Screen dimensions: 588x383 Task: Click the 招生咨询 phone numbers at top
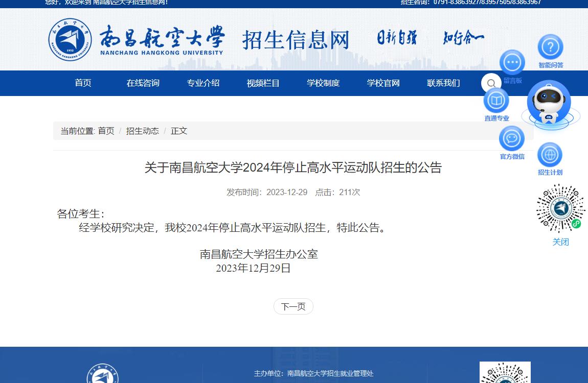pyautogui.click(x=470, y=2)
